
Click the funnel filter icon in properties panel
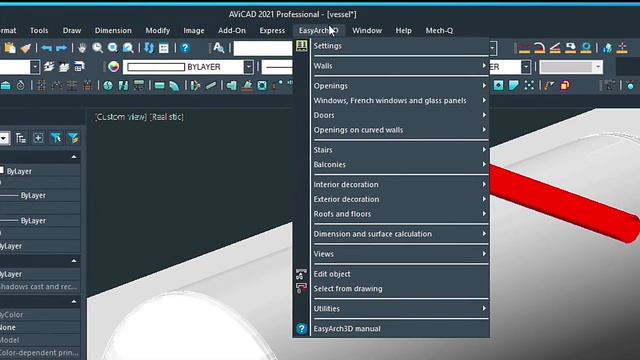[x=56, y=138]
